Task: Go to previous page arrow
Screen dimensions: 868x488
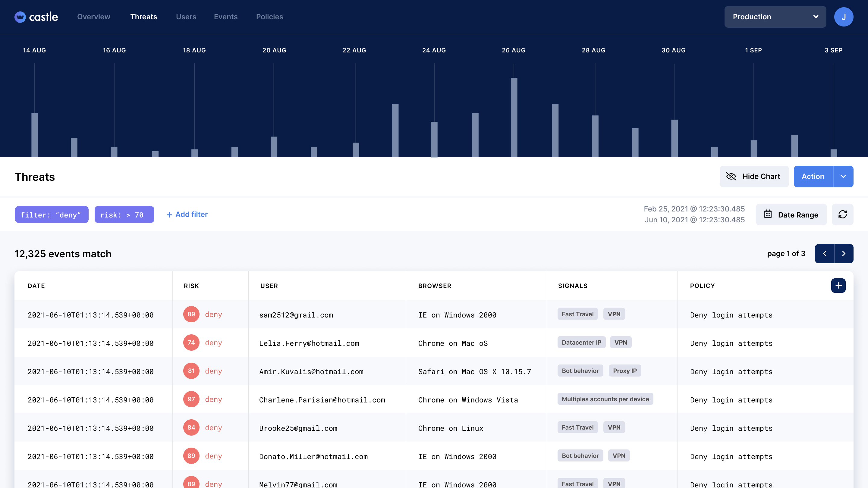Action: [825, 254]
